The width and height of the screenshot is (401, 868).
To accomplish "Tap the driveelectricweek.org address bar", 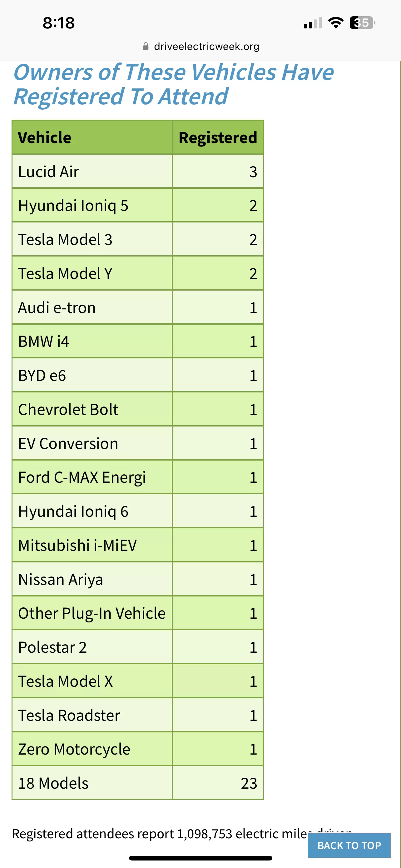I will point(201,46).
